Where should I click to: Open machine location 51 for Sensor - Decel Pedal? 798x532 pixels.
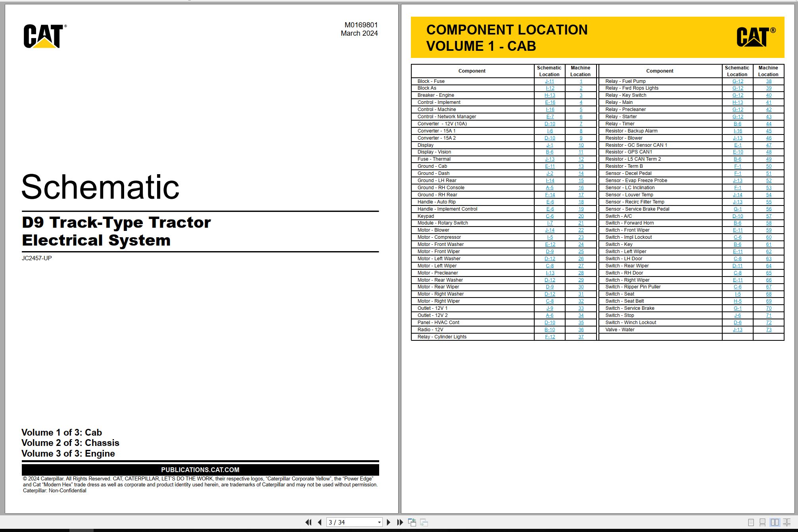pyautogui.click(x=769, y=173)
